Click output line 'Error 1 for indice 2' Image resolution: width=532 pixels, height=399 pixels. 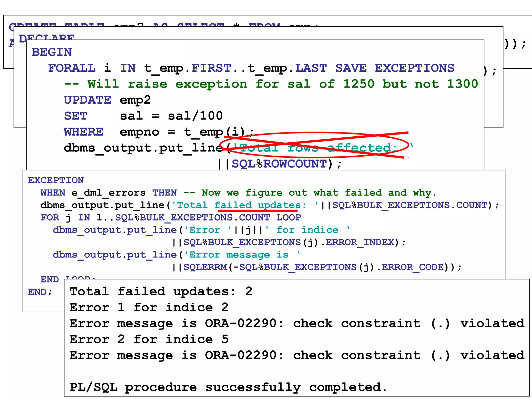pos(149,308)
